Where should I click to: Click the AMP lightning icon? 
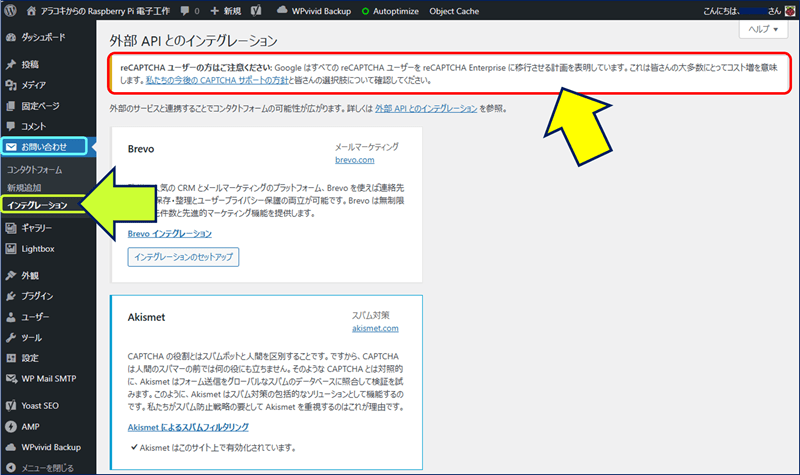point(11,427)
